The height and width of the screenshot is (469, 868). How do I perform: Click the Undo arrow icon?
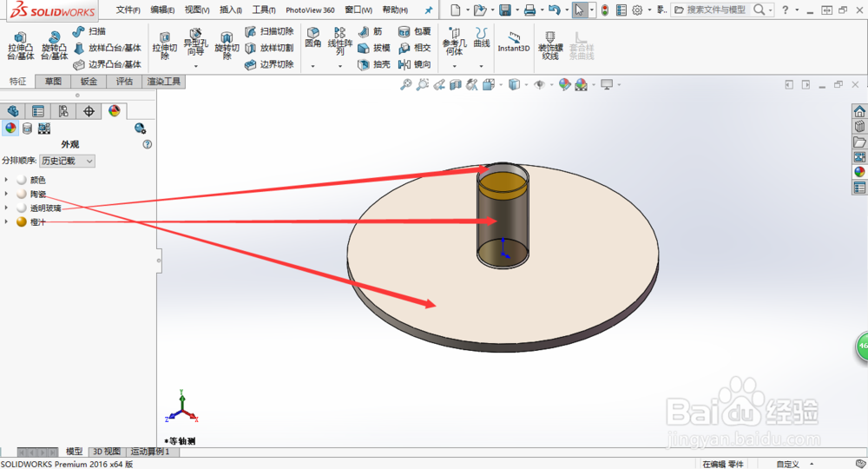pos(554,10)
